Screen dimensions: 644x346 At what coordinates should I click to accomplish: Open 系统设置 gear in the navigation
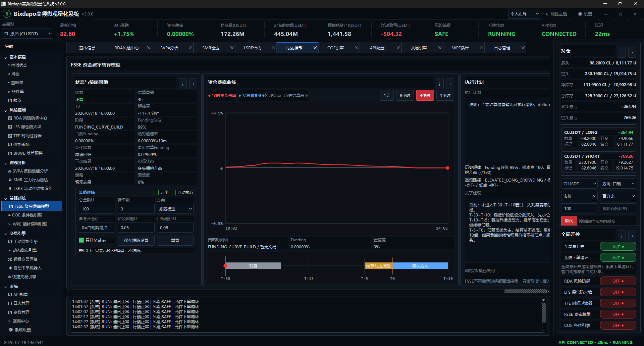(20, 330)
